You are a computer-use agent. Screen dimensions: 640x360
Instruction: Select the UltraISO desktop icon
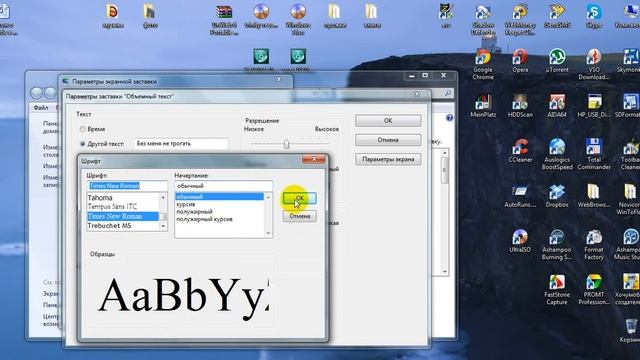pos(520,241)
